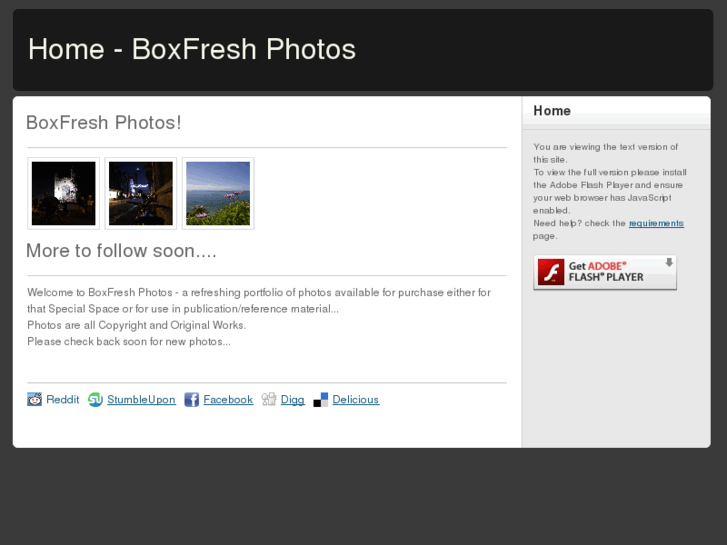727x545 pixels.
Task: Click the Facebook logo icon
Action: point(192,400)
